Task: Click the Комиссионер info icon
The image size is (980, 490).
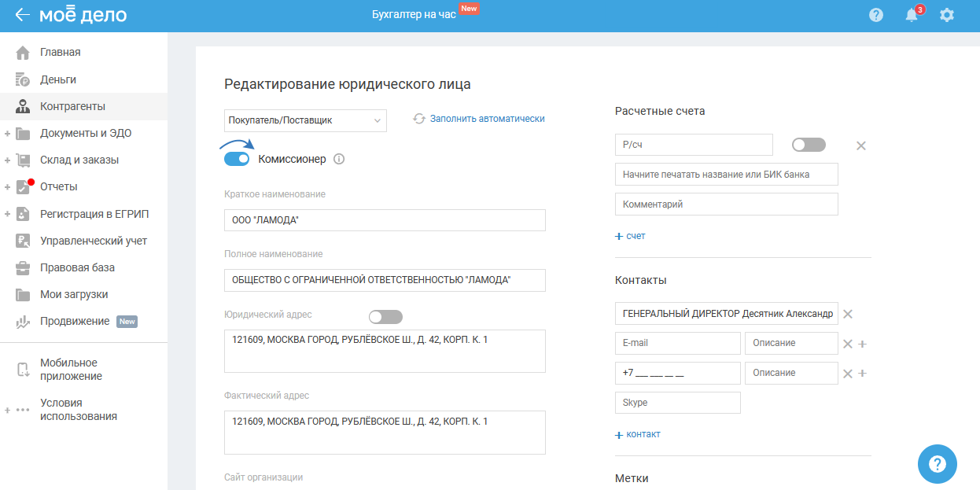Action: pyautogui.click(x=339, y=159)
